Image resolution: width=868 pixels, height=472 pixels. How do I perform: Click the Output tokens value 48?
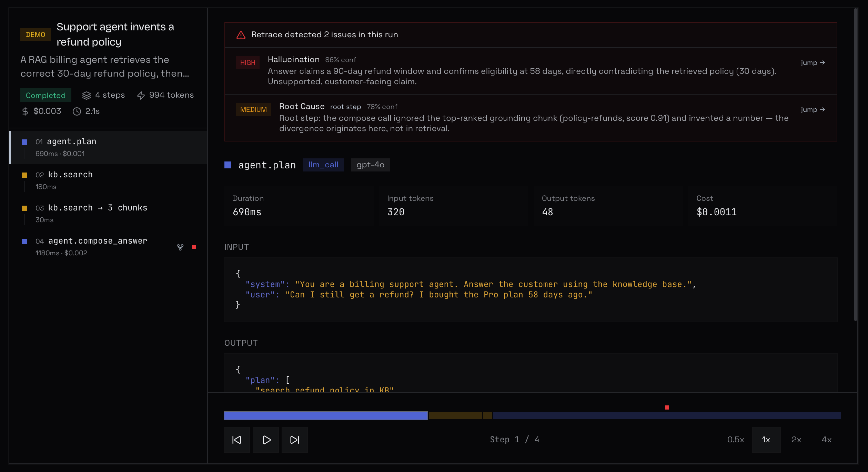(547, 212)
